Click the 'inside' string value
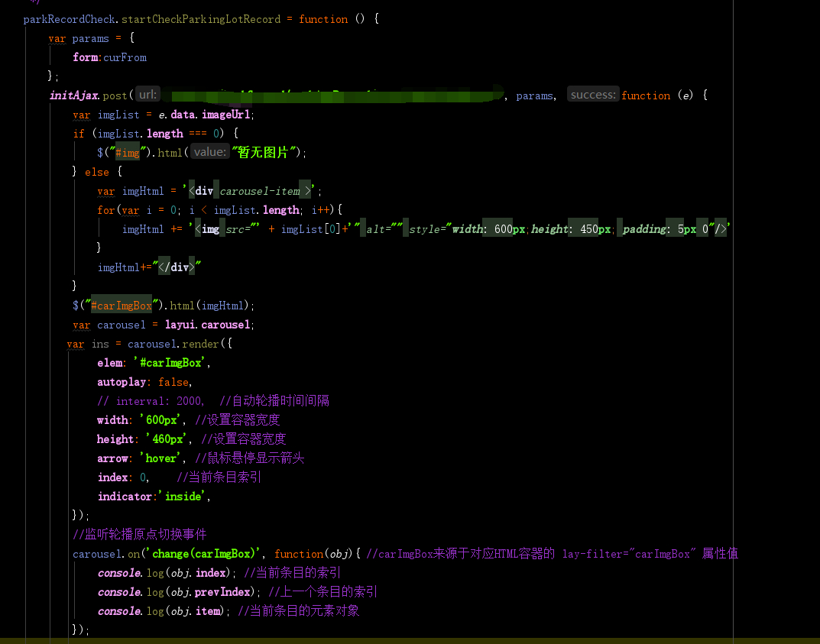The image size is (820, 644). [x=183, y=497]
